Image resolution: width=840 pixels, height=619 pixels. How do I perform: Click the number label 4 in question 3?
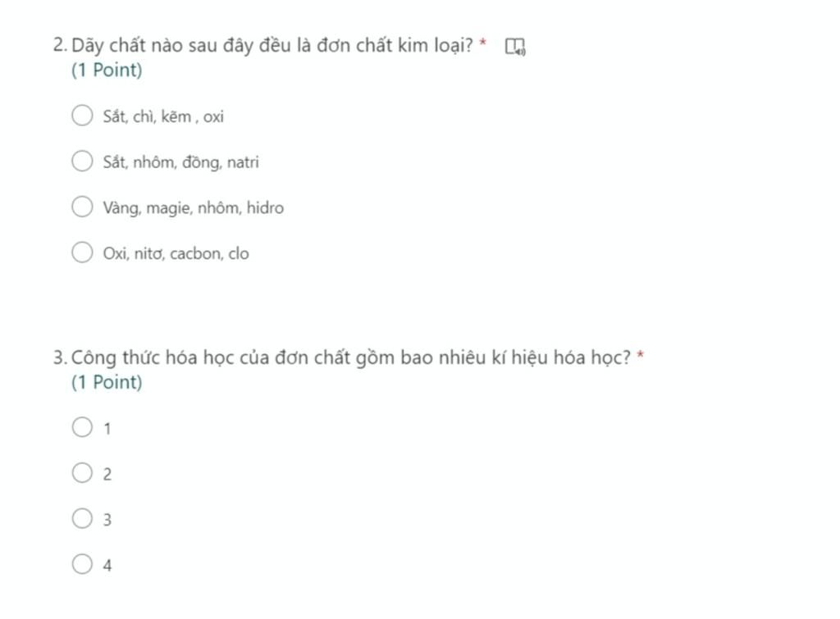[107, 566]
